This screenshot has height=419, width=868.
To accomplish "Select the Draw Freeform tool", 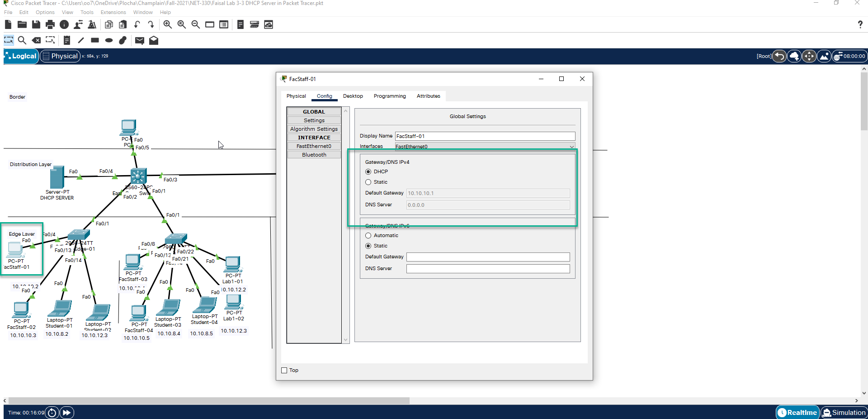I will click(123, 40).
